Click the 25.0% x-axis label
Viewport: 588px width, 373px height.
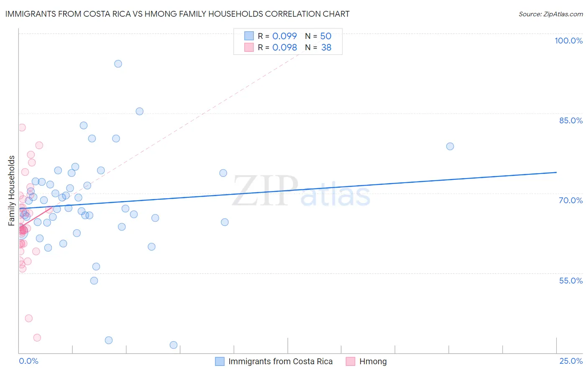(571, 361)
